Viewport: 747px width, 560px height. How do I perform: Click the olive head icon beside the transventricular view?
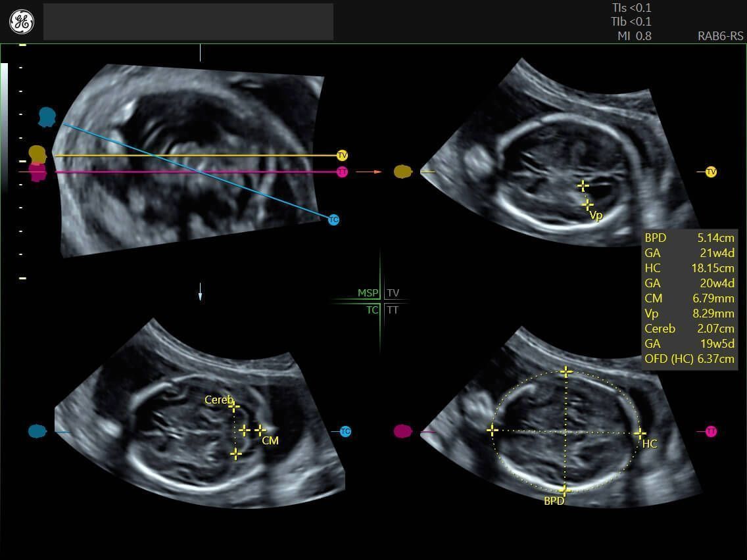click(x=403, y=172)
